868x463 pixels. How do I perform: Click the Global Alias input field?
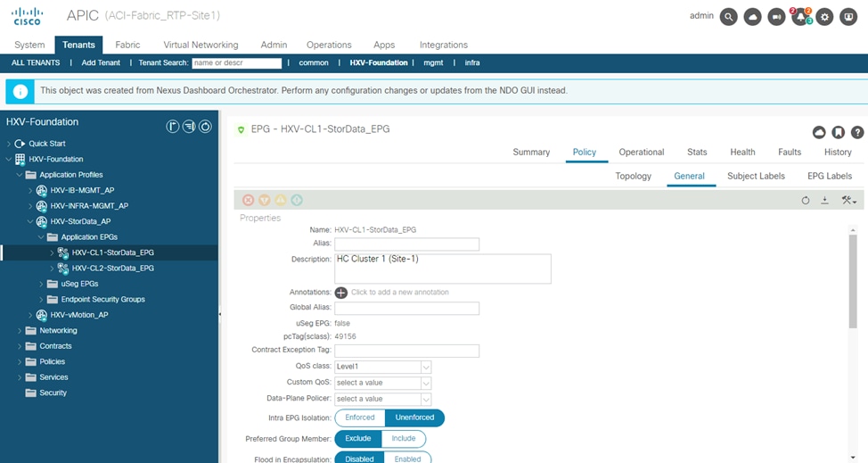click(407, 309)
